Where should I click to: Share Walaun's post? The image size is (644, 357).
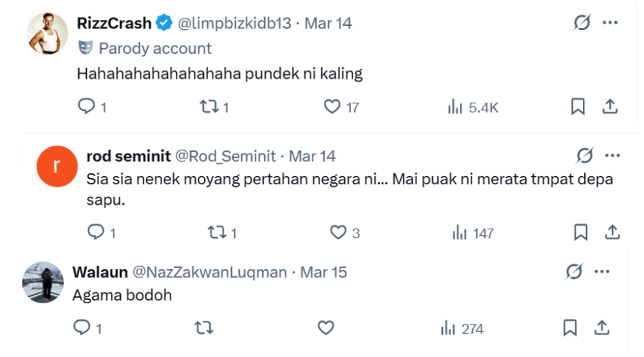click(x=602, y=328)
